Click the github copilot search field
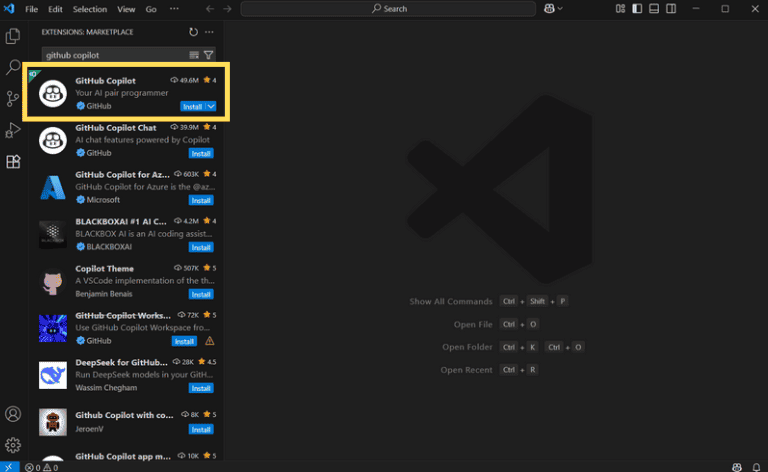 pos(116,55)
